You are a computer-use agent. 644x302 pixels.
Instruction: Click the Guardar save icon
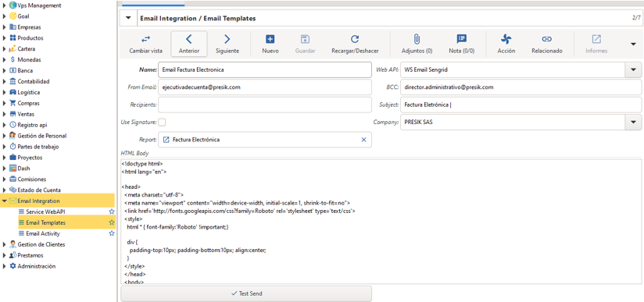(x=305, y=39)
